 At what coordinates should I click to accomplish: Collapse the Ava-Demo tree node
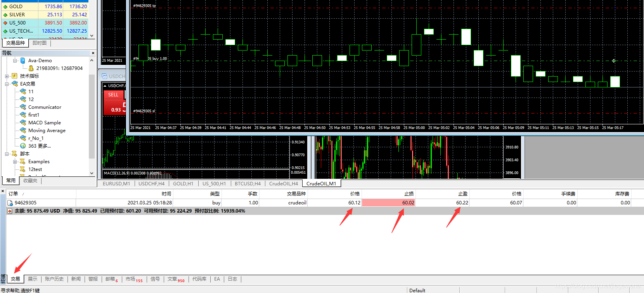tap(15, 61)
